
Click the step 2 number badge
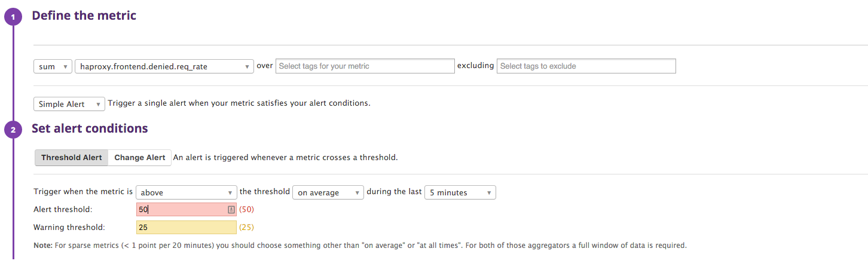pos(13,130)
